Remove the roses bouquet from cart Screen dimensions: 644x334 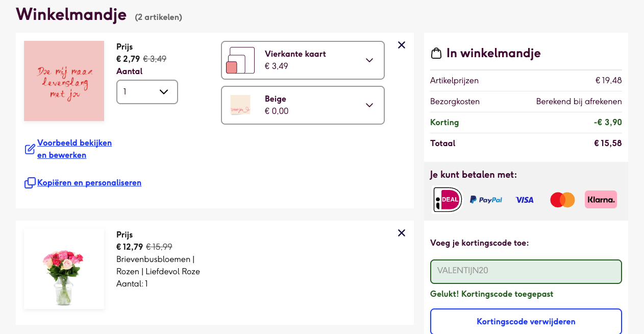point(402,233)
